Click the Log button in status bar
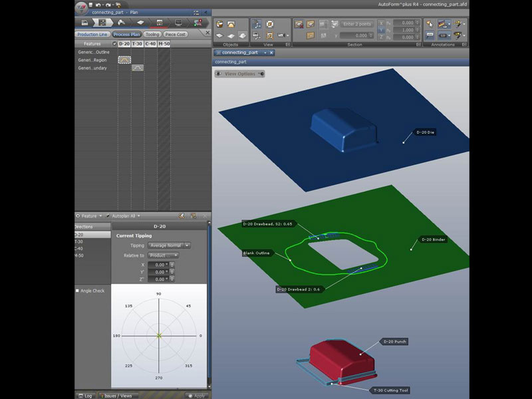 click(85, 396)
